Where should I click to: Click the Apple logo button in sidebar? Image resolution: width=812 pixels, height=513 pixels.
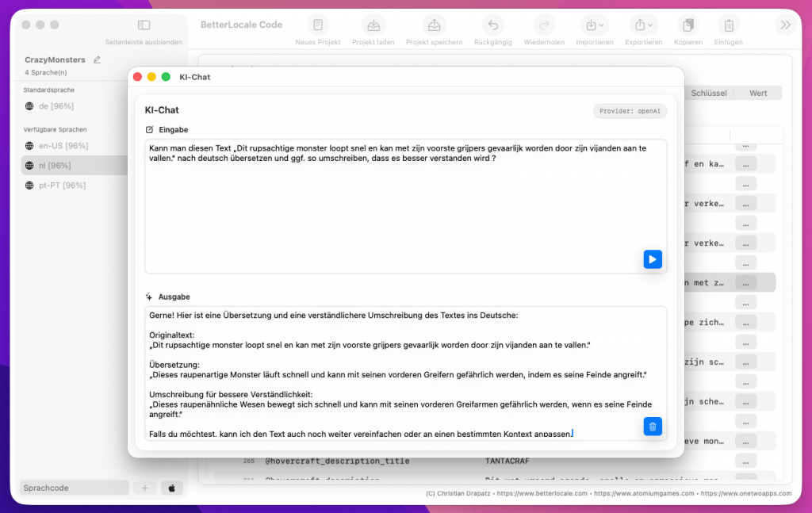tap(171, 488)
